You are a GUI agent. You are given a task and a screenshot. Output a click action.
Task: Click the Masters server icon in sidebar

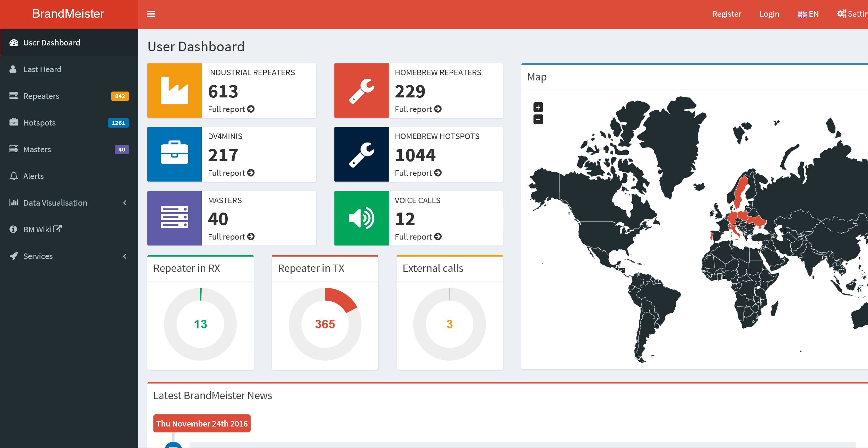14,149
